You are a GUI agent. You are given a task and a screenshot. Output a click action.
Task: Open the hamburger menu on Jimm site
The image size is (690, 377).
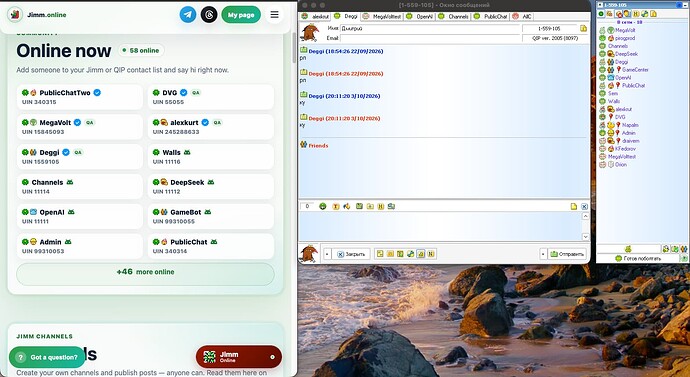click(275, 15)
